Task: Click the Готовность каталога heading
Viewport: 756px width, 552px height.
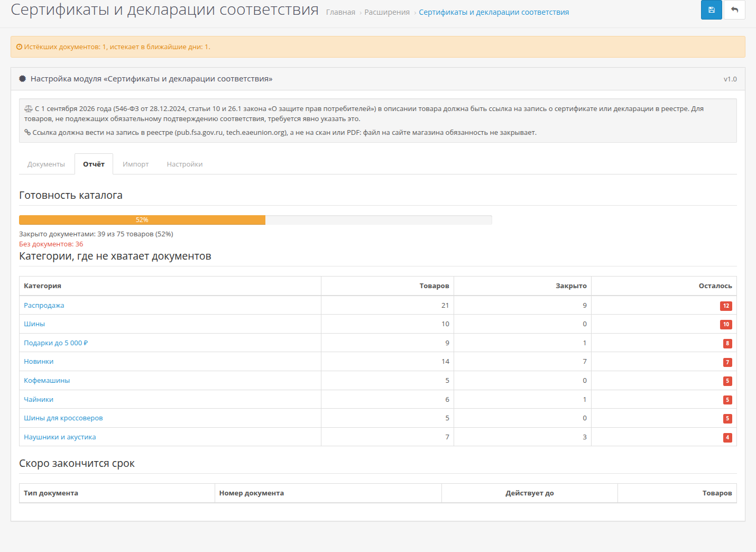Action: 71,195
